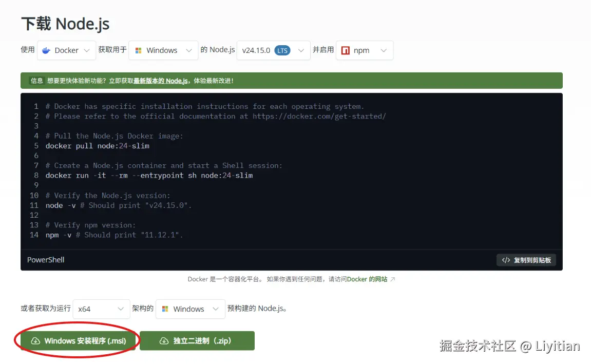The width and height of the screenshot is (591, 364).
Task: Open the 最新版本的 Node.js link
Action: click(x=161, y=81)
